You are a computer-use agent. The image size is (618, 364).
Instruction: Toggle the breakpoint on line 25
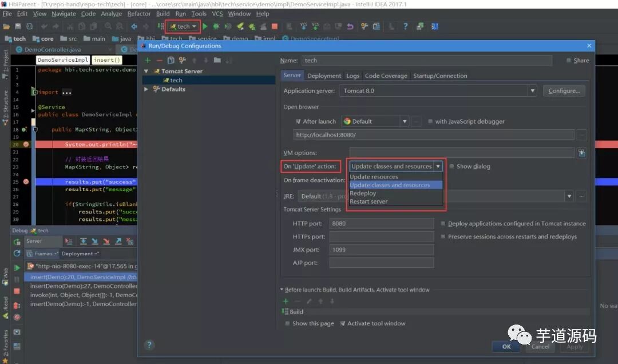tap(26, 182)
